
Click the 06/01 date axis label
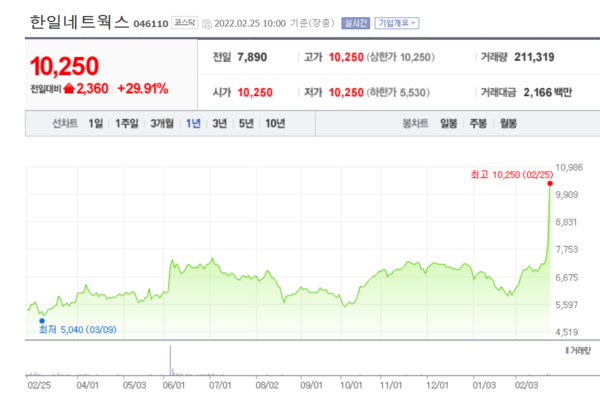click(174, 385)
